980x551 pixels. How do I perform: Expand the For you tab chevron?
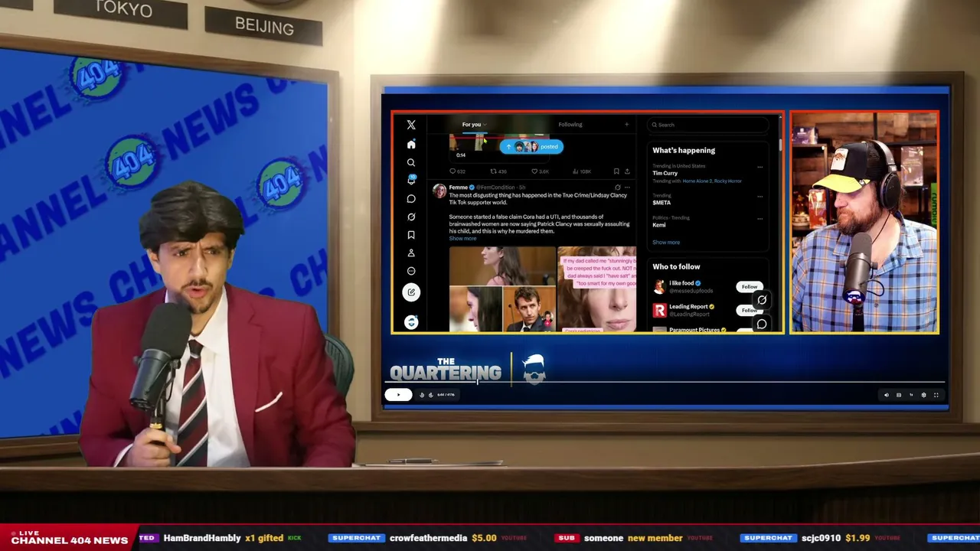[485, 125]
